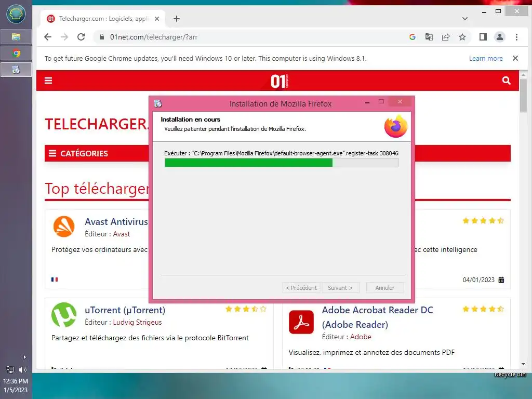Screen dimensions: 532x399
Task: Open the Chrome profile avatar
Action: 500,37
